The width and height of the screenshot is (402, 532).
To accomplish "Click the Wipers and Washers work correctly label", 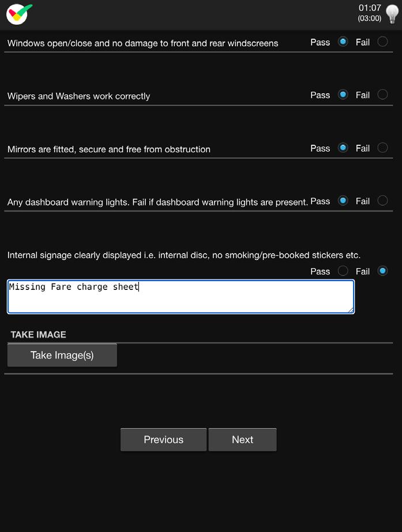I will 78,96.
